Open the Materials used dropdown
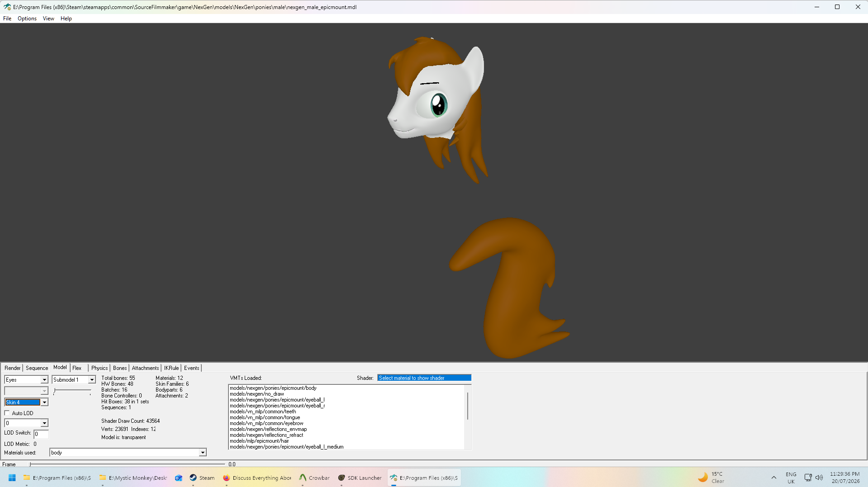The image size is (868, 487). pyautogui.click(x=128, y=453)
